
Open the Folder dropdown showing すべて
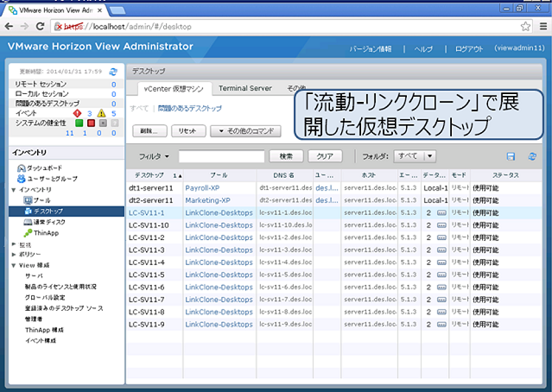tap(415, 156)
